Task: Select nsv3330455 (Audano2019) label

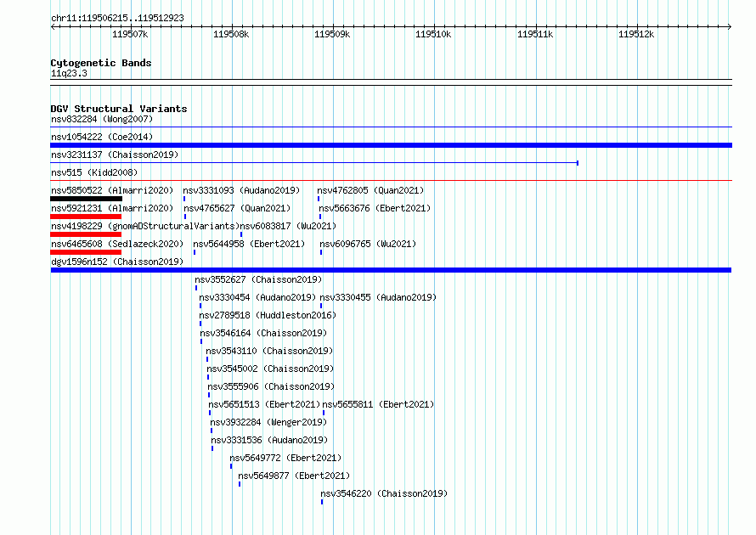Action: point(378,297)
